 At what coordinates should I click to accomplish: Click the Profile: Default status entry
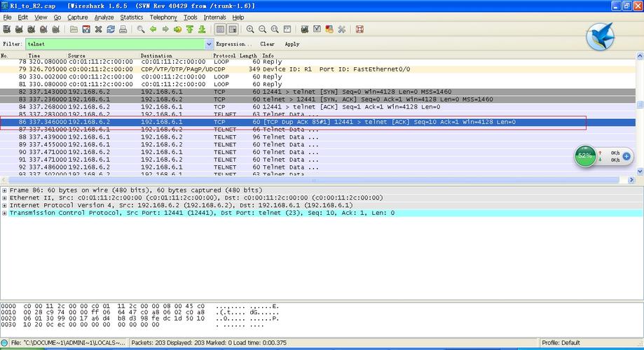click(561, 343)
